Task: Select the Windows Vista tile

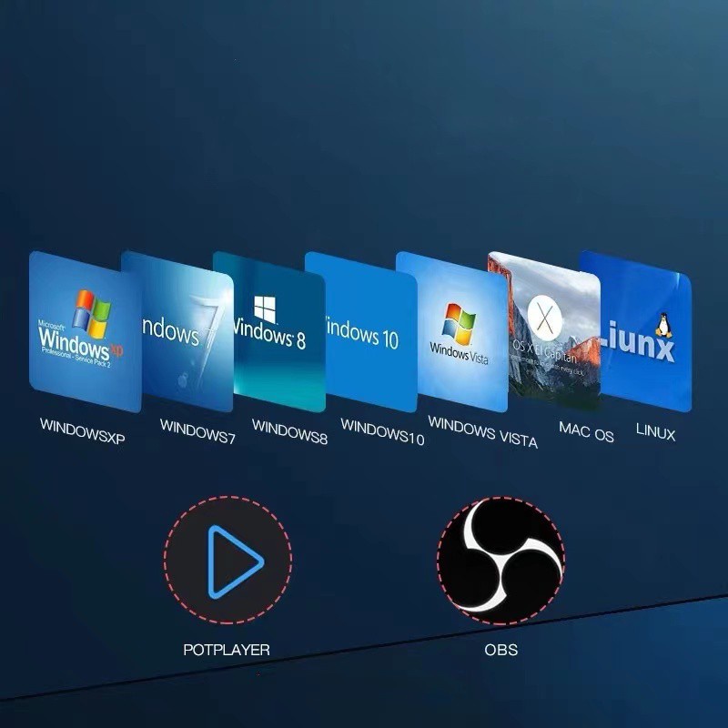Action: click(454, 332)
